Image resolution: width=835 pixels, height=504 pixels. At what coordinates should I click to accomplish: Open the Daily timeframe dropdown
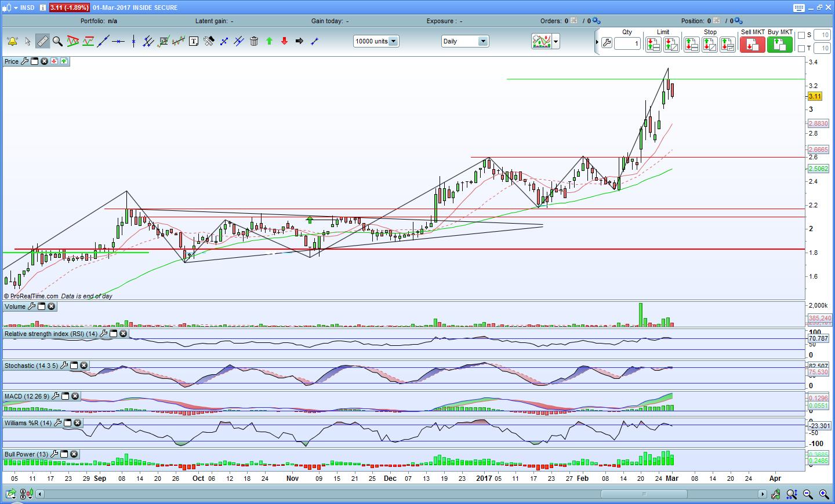[482, 41]
